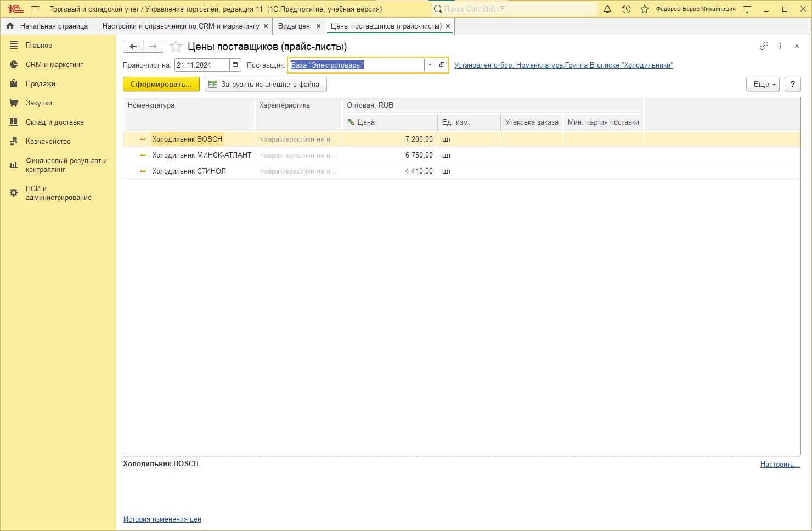Click the pencil icon in Цена header
Screen dimensions: 812x531
[x=351, y=122]
